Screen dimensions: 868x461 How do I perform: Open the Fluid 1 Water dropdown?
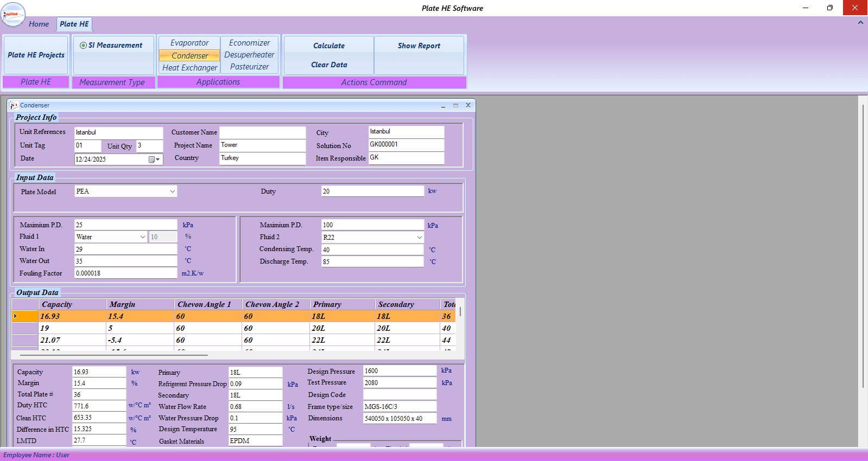click(x=143, y=237)
